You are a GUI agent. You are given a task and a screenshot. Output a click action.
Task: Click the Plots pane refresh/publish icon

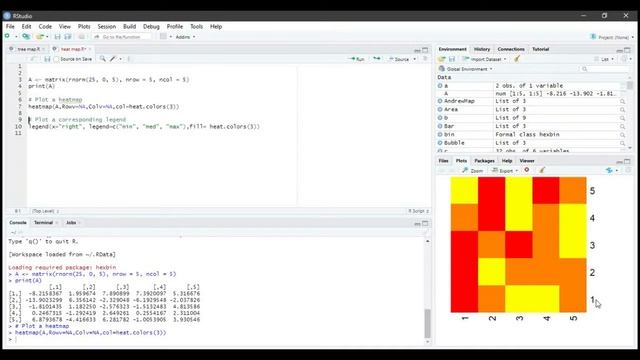pos(609,170)
